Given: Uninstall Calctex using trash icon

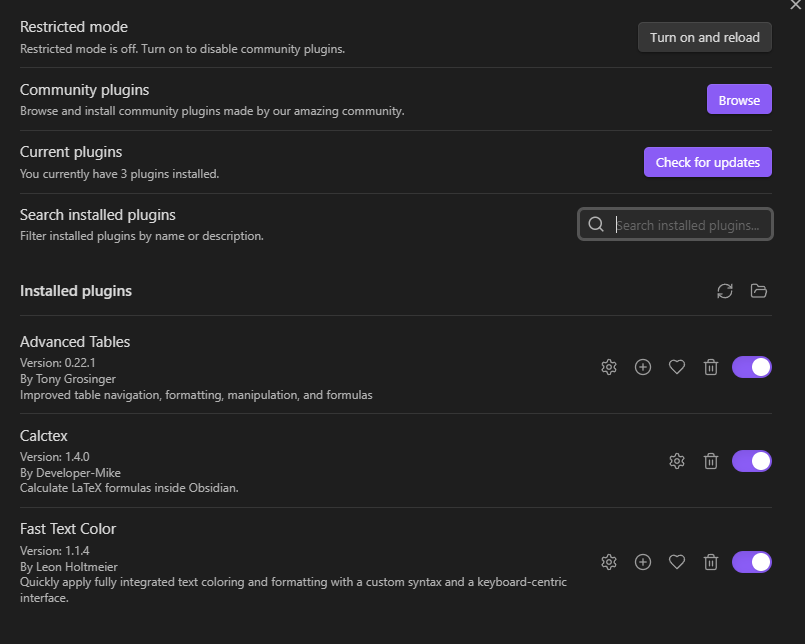Looking at the screenshot, I should tap(711, 461).
